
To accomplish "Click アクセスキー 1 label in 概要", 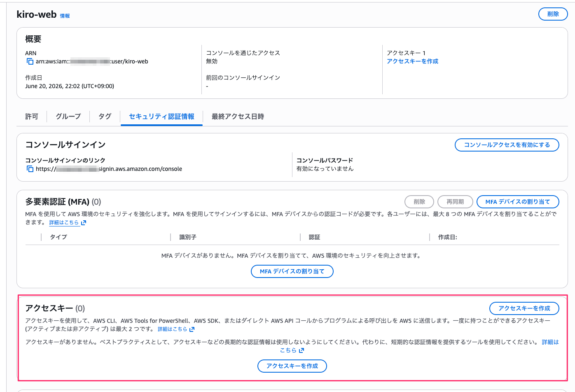I will coord(406,53).
